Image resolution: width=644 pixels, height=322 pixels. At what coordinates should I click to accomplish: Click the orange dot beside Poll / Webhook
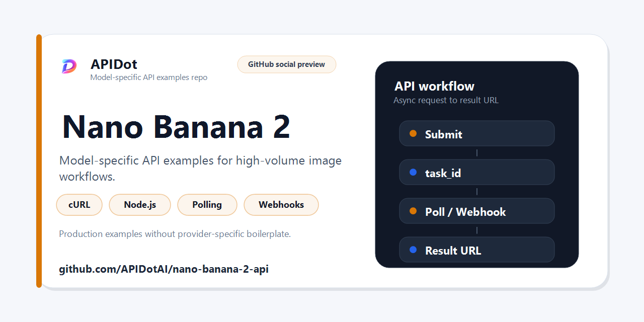[413, 211]
